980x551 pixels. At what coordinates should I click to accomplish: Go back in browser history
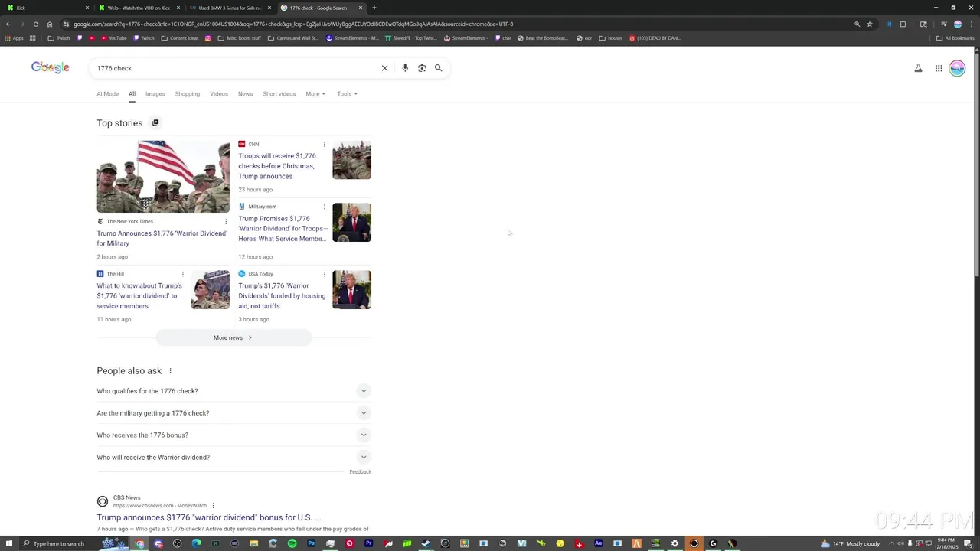pyautogui.click(x=8, y=24)
